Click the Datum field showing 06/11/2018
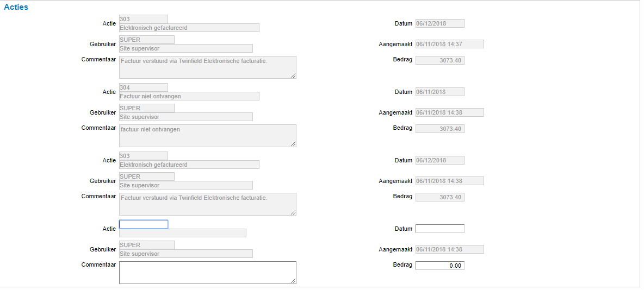The image size is (644, 290). click(x=439, y=92)
